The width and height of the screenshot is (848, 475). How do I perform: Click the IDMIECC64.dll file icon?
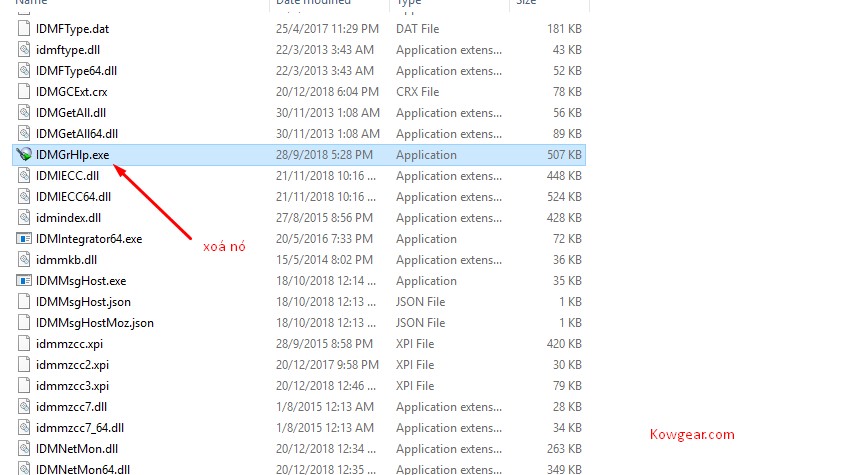tap(24, 197)
